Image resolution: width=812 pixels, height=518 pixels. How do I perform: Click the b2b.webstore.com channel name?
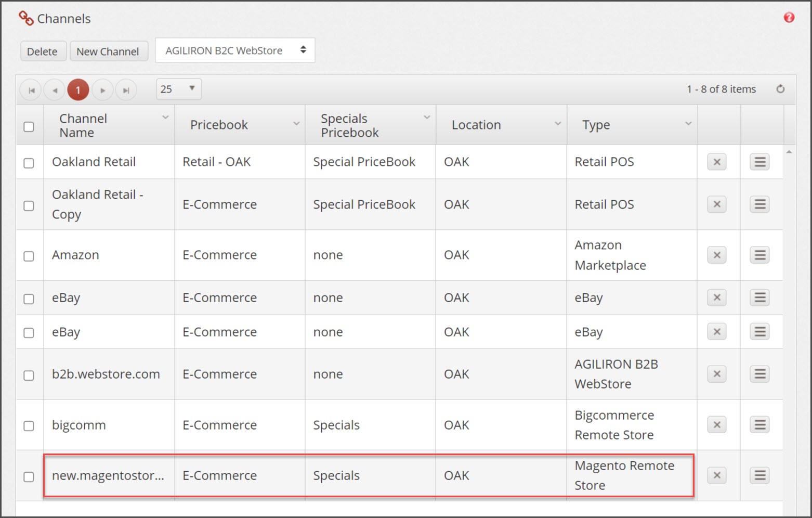[106, 374]
